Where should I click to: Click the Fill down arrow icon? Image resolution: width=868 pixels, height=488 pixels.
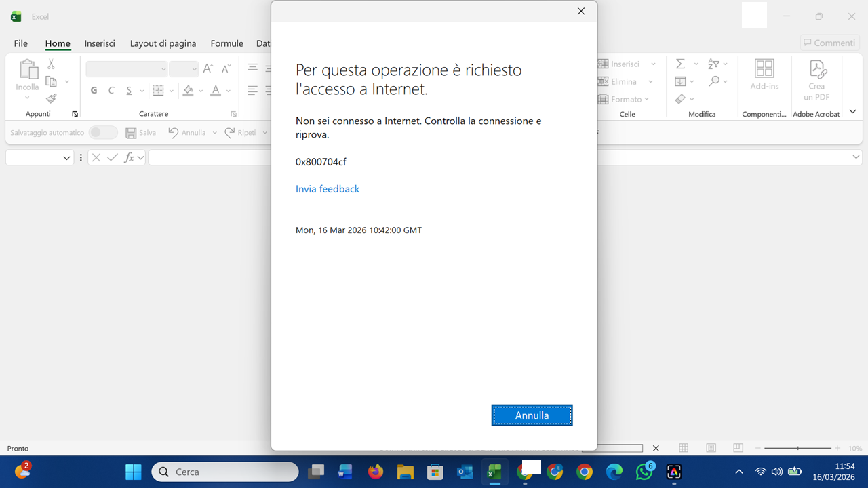click(x=680, y=81)
